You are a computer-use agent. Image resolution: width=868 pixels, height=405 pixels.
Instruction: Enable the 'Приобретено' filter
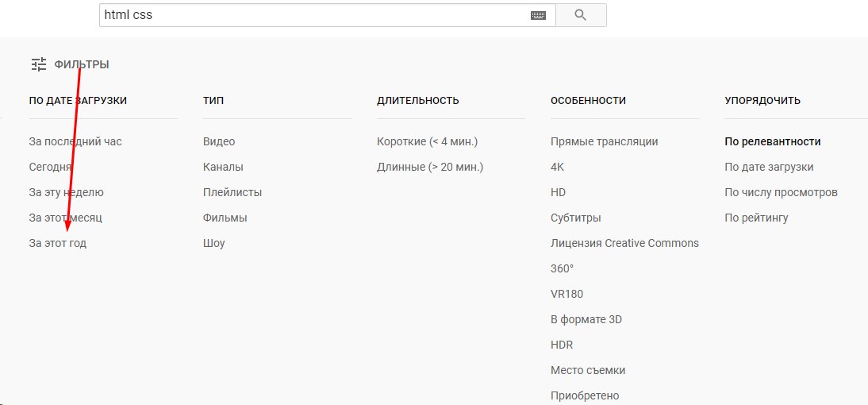tap(585, 396)
